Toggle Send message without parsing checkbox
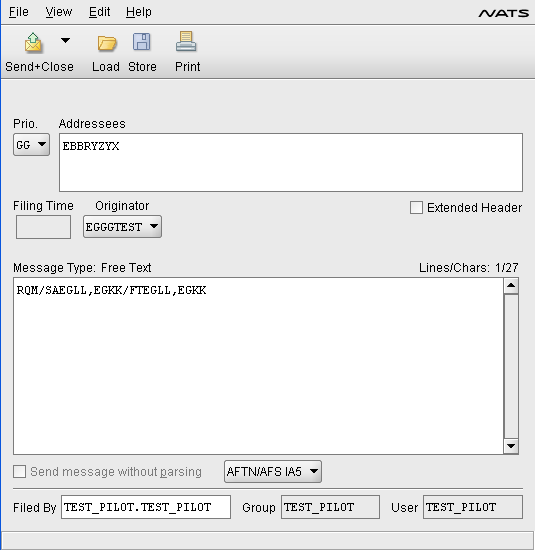This screenshot has width=535, height=550. [19, 471]
